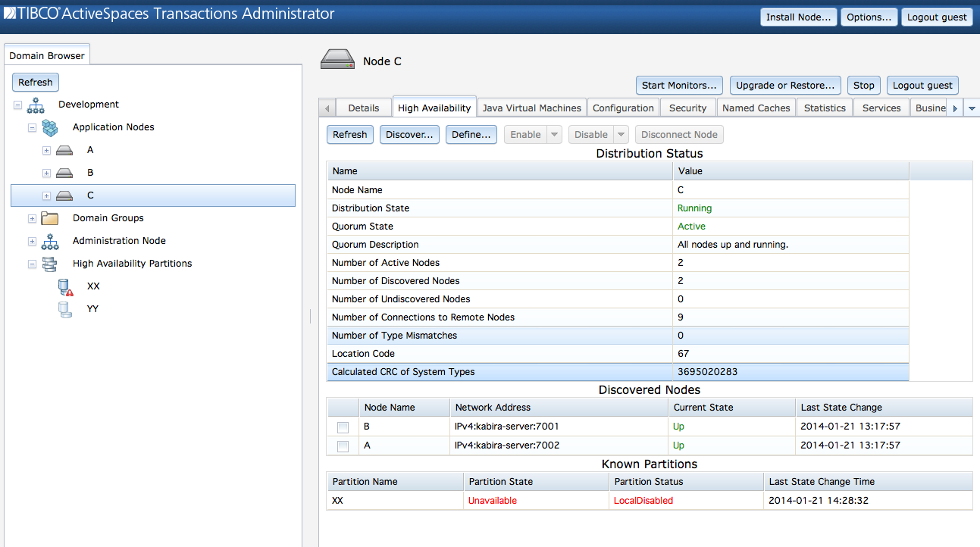Click the Administration Node icon

click(x=50, y=240)
